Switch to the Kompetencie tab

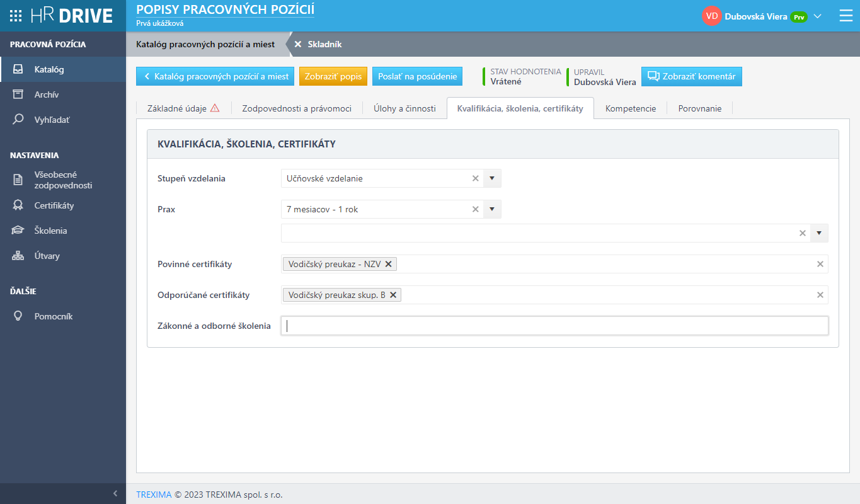(631, 108)
